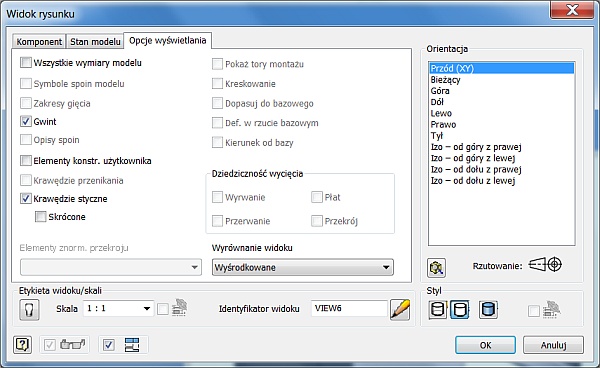
Task: Tick the Dopasuj do bazowego checkbox
Action: 217,103
